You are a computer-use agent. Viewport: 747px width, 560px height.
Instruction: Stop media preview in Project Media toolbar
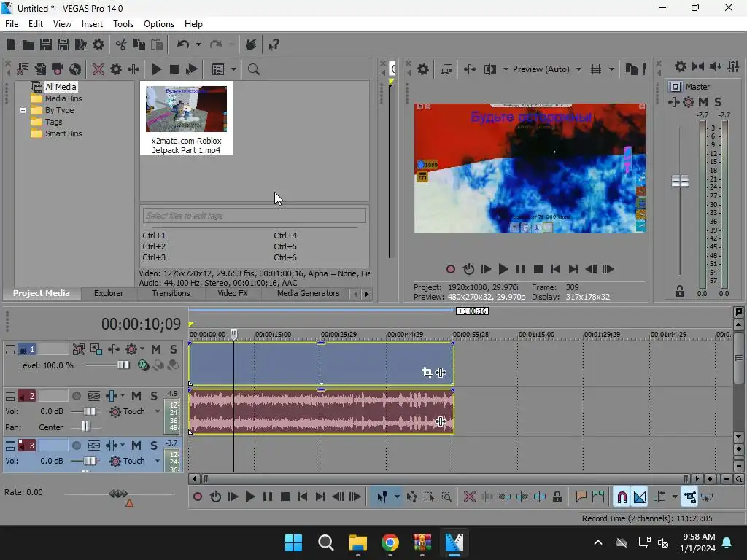174,69
